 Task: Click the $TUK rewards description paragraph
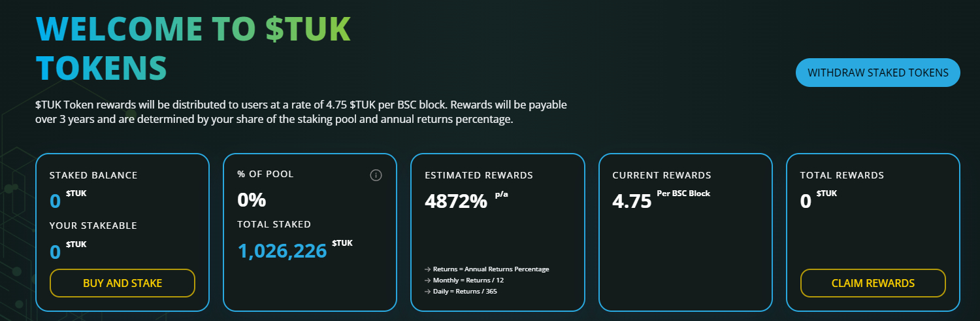coord(301,112)
